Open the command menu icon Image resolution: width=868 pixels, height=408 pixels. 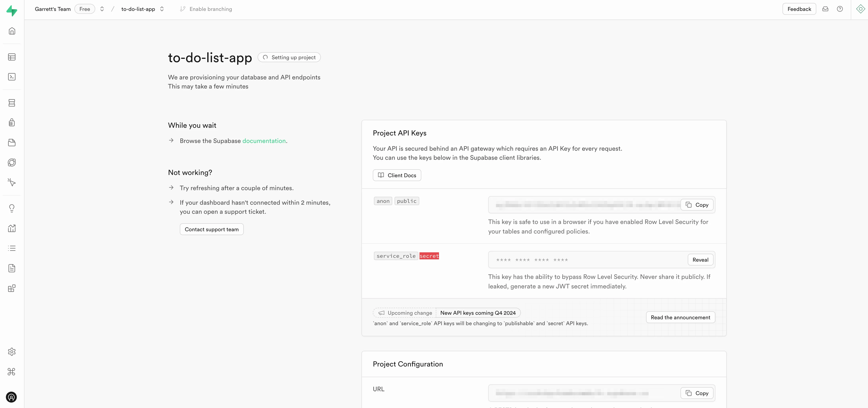(12, 372)
